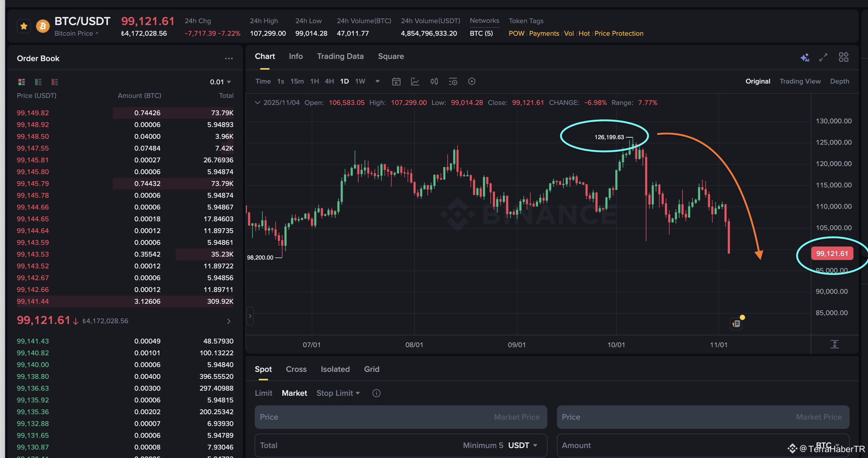Screen dimensions: 868x458
Task: Open info icon beside Stop Limit
Action: click(x=376, y=393)
